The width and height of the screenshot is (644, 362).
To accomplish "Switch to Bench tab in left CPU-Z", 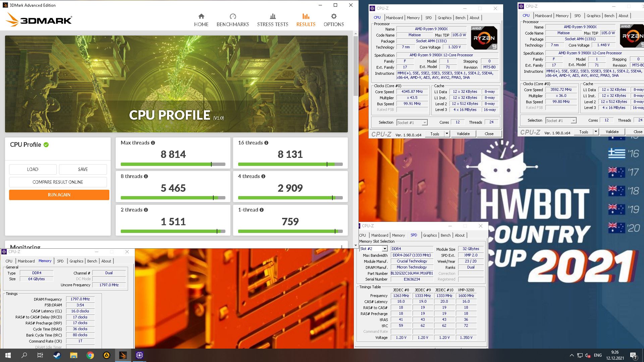I will [x=460, y=18].
